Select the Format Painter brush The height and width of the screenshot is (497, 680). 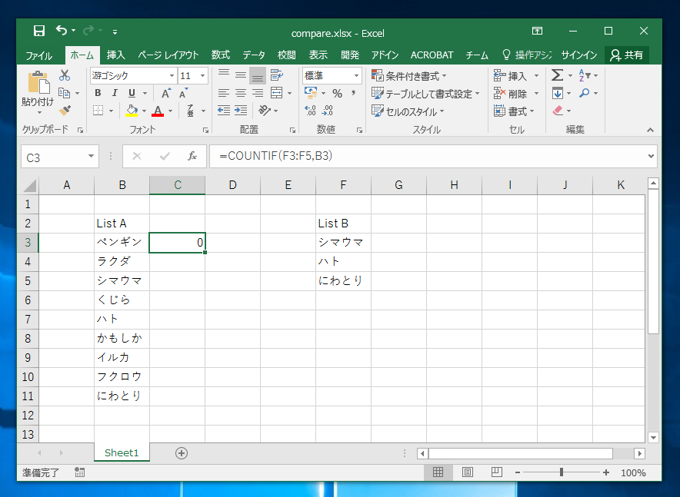(65, 111)
